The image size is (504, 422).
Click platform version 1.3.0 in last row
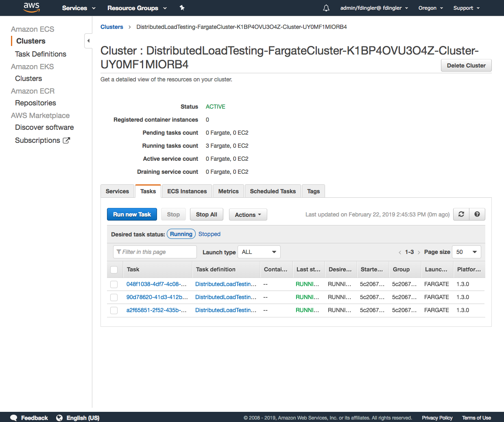tap(463, 310)
